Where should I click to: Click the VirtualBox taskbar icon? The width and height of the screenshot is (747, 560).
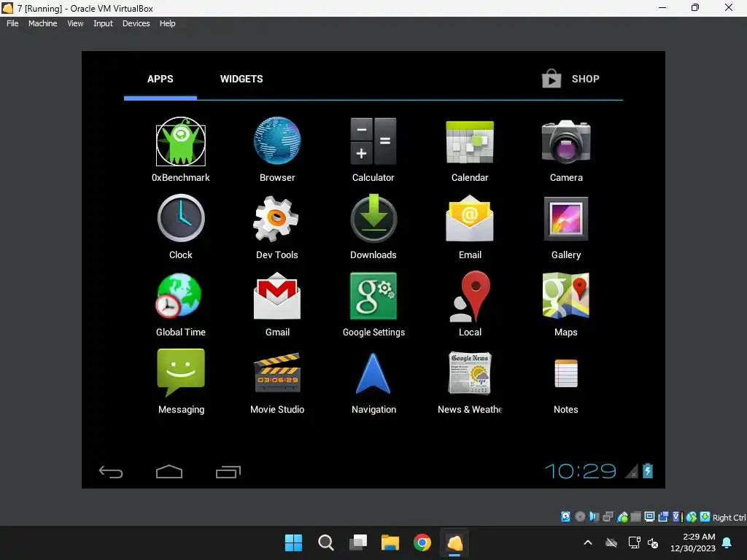[x=454, y=542]
